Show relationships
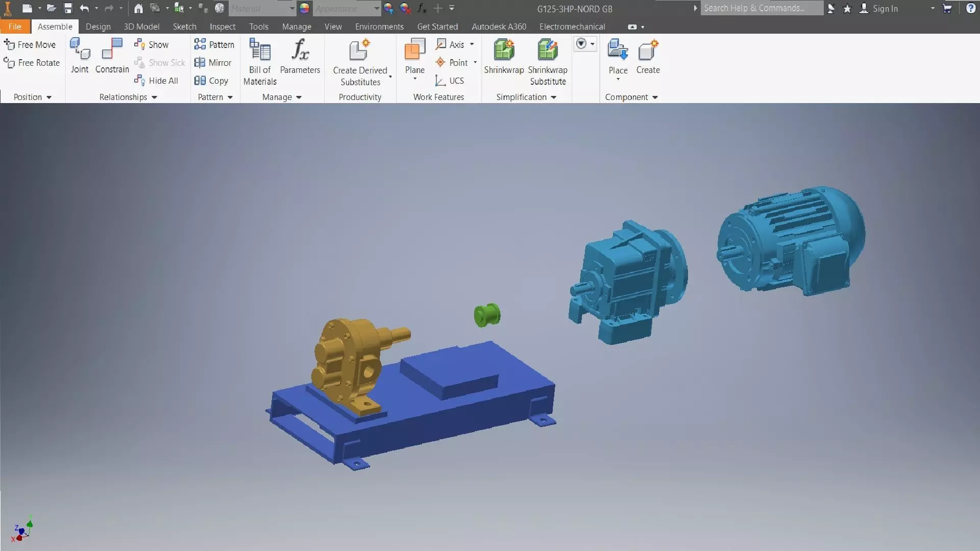Image resolution: width=980 pixels, height=551 pixels. 152,45
